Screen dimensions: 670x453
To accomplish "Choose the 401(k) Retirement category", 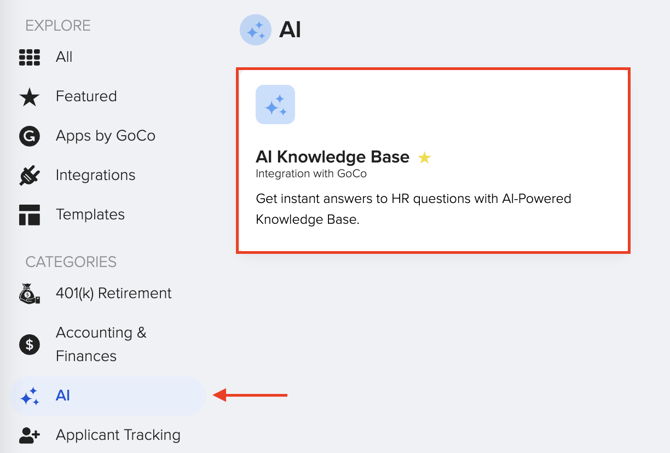I will point(113,294).
